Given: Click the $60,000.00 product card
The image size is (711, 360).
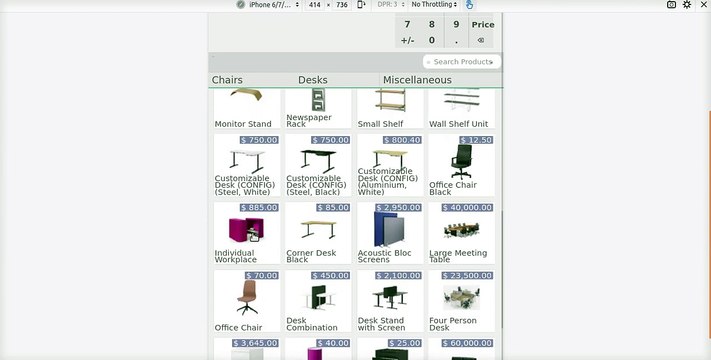Looking at the screenshot, I should [x=462, y=349].
